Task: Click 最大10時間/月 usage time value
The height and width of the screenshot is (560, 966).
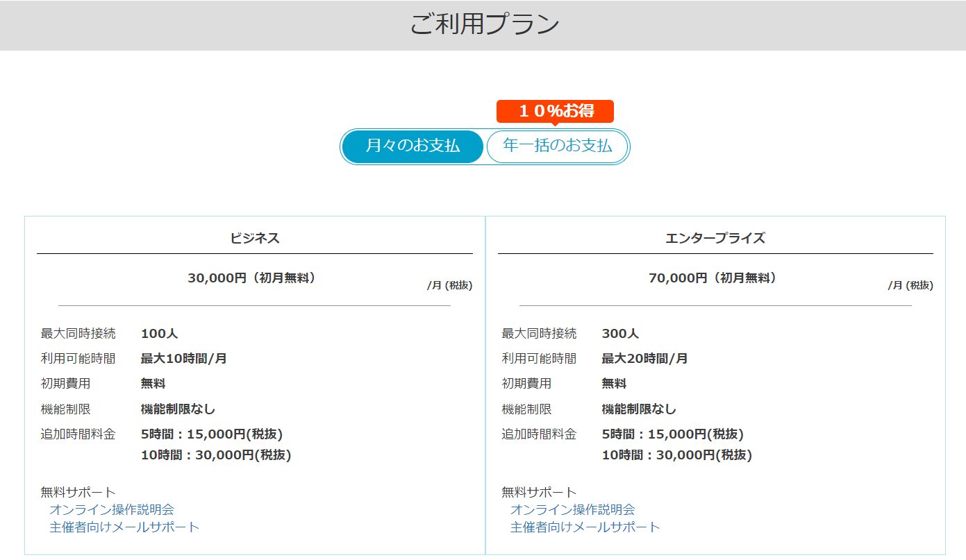Action: point(184,359)
